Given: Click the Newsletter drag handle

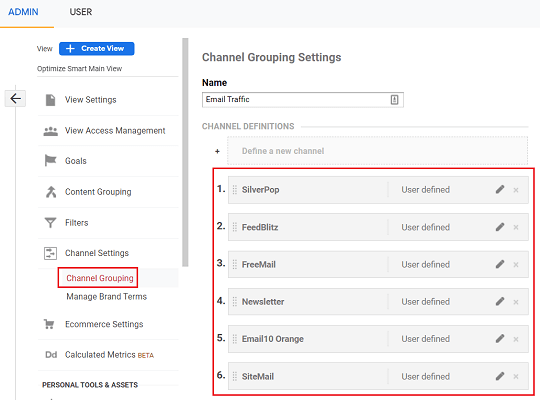Looking at the screenshot, I should point(235,302).
